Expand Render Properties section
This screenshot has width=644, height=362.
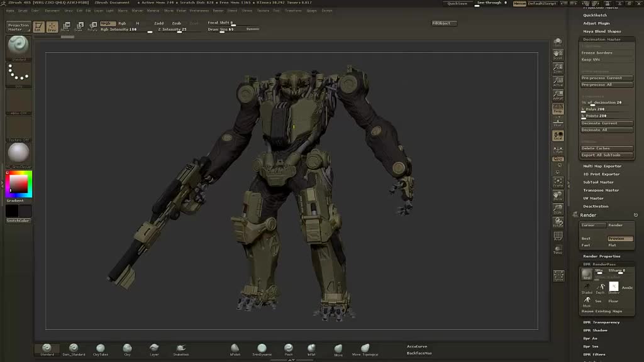point(602,256)
